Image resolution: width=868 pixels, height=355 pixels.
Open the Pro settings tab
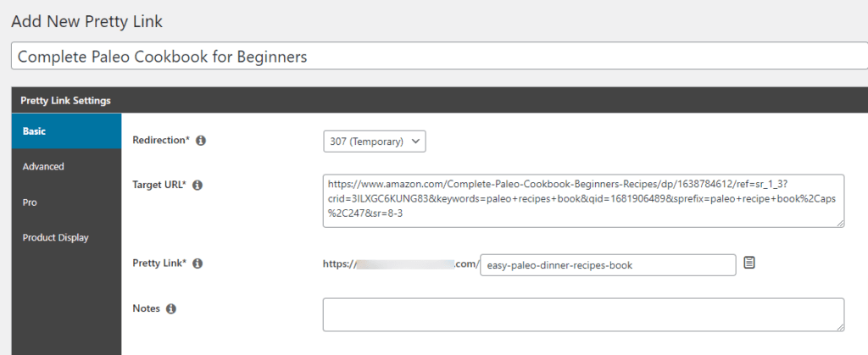61,202
